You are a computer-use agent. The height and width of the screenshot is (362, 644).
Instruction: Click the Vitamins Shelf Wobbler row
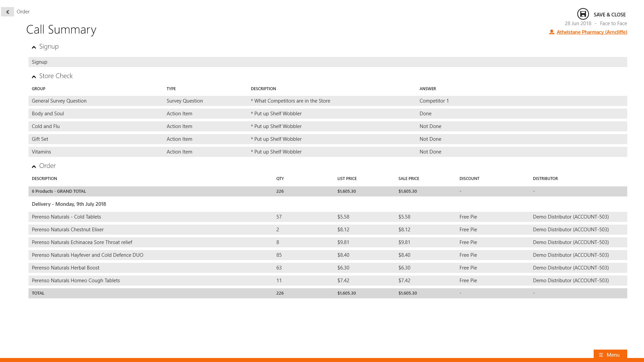tap(327, 152)
